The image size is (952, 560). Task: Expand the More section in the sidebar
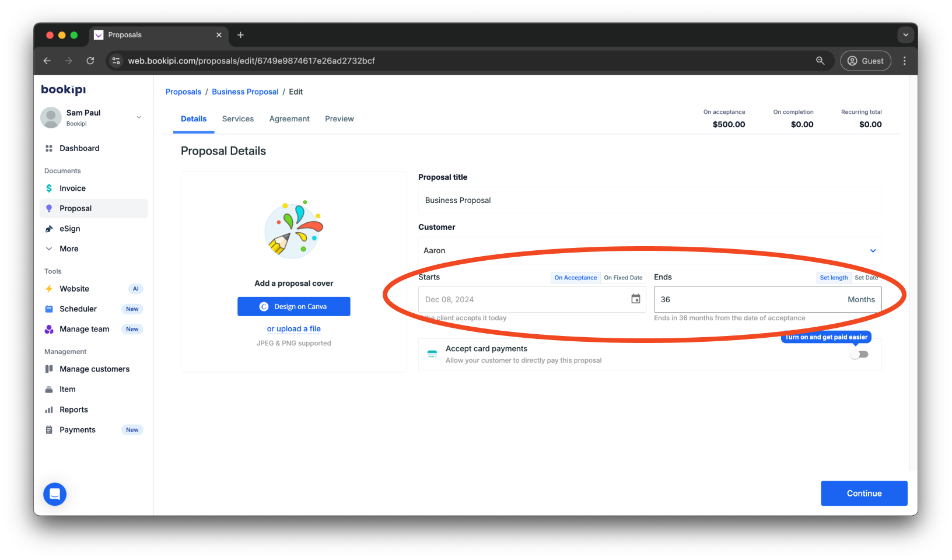click(69, 248)
